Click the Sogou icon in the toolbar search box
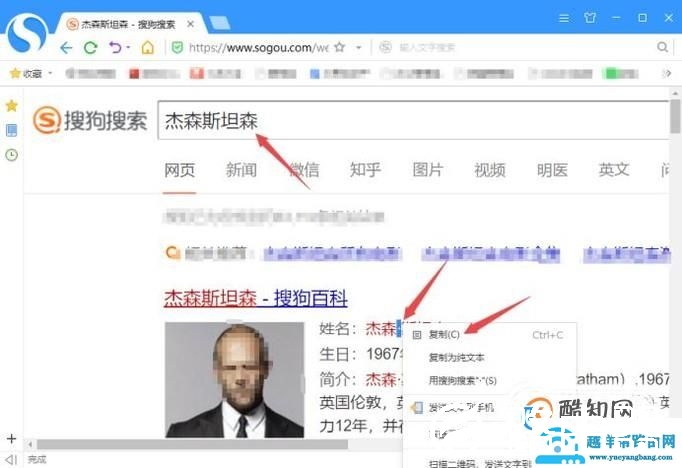682x468 pixels. [x=385, y=47]
